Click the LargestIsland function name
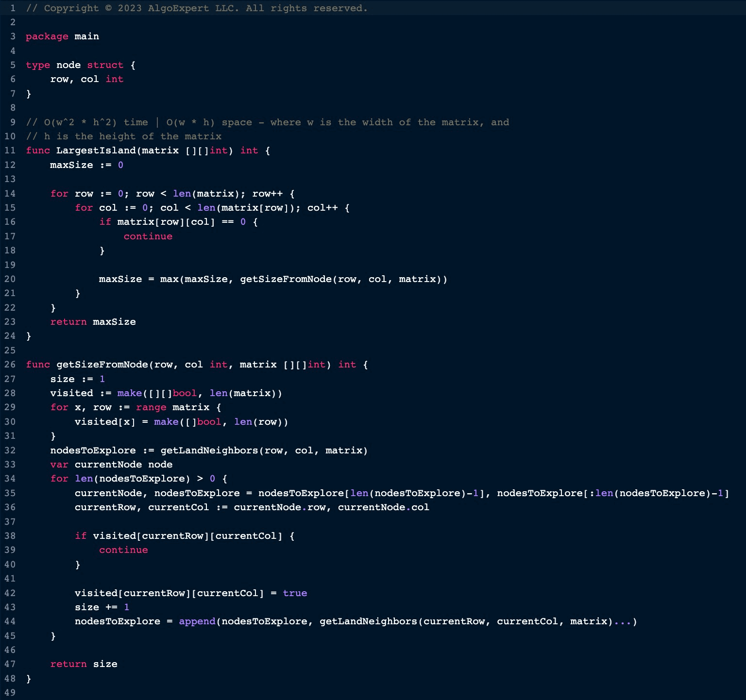Viewport: 746px width, 700px height. 96,150
